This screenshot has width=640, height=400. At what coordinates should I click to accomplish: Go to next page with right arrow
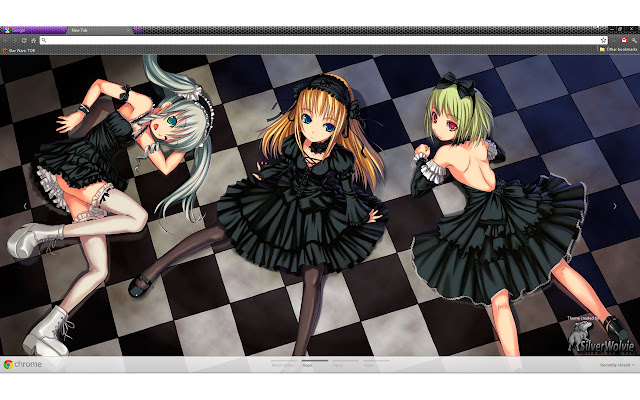pos(615,206)
